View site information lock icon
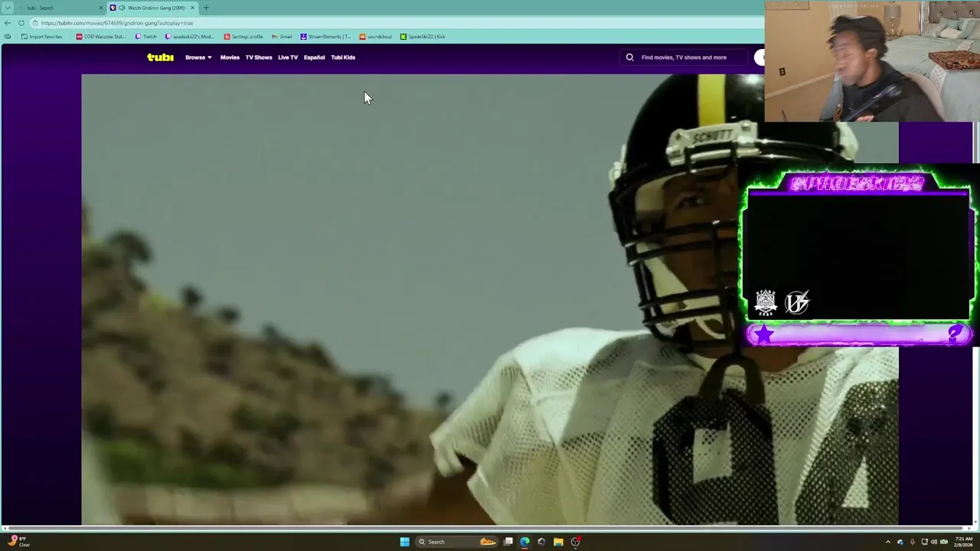Screen dimensions: 980x551 [36, 23]
